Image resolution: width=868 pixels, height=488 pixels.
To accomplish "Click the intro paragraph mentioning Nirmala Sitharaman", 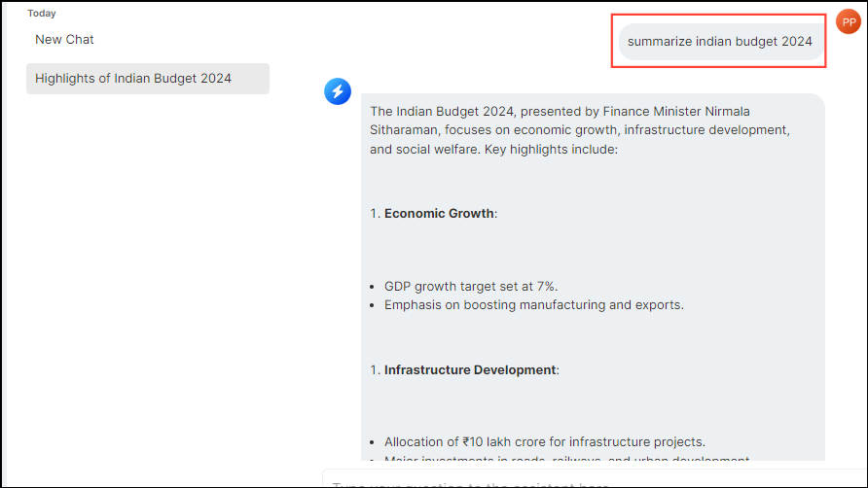I will pos(578,130).
